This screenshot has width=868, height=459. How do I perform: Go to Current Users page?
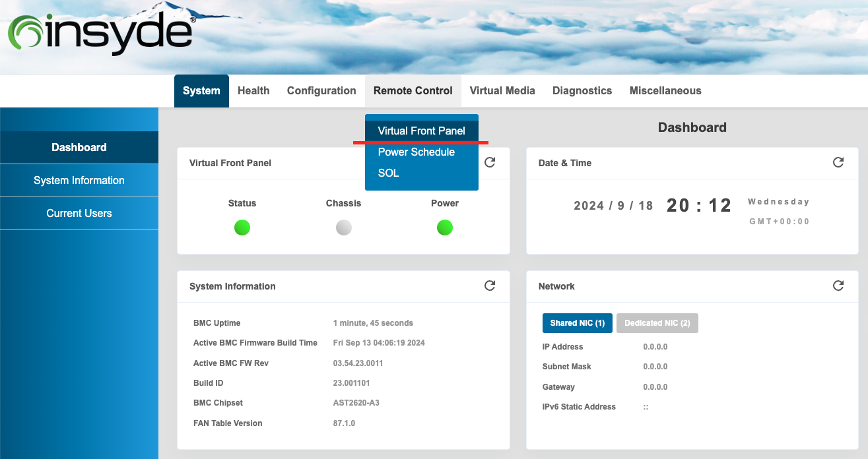tap(79, 214)
